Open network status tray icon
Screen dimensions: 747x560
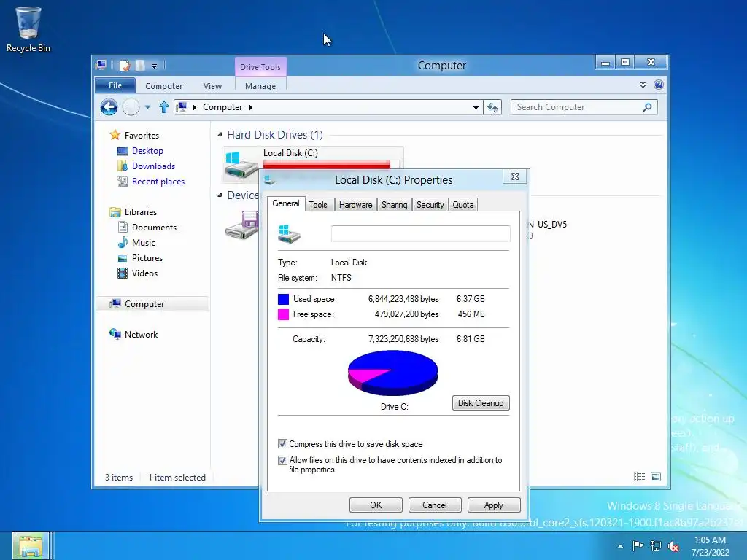pos(656,546)
